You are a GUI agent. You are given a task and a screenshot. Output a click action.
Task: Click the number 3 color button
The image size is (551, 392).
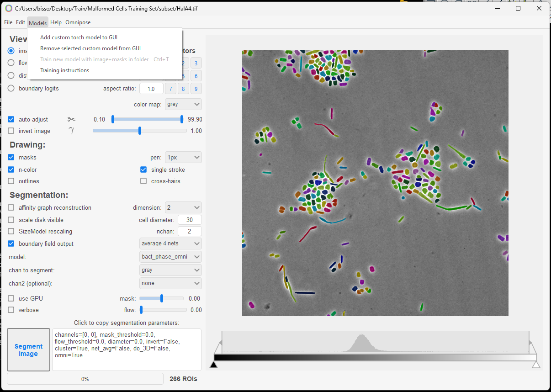(x=196, y=64)
